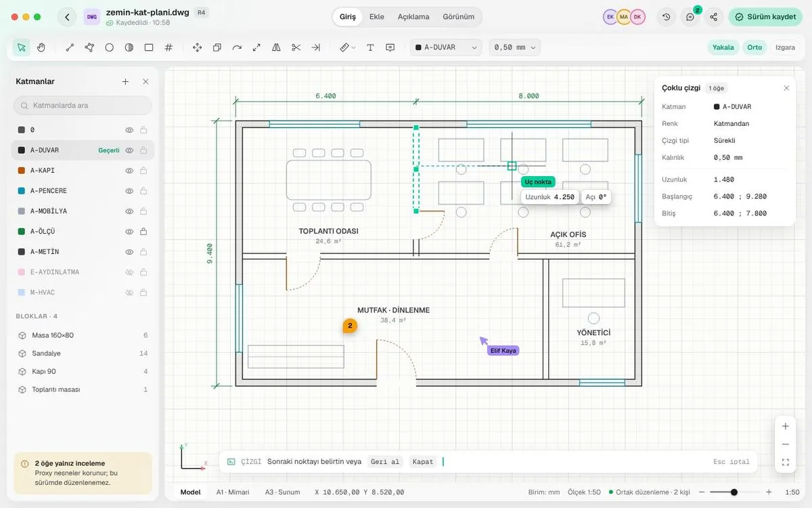The image size is (812, 508).
Task: Click the A-PENCERE layer color swatch
Action: [22, 191]
